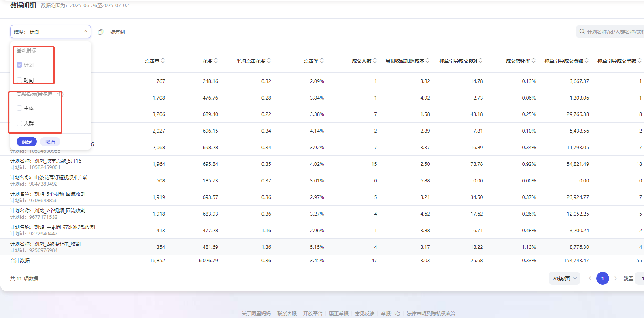Click the sort icon for 成交人数
Image resolution: width=644 pixels, height=318 pixels.
(375, 61)
